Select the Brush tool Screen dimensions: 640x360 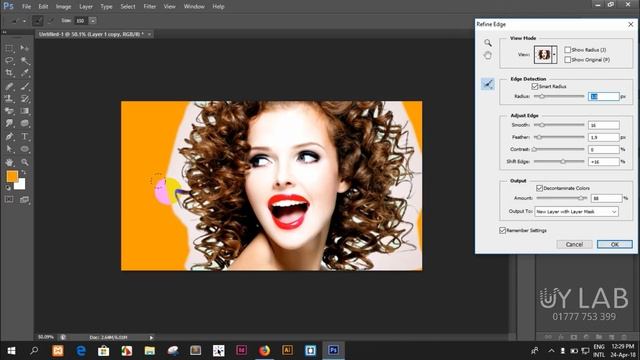pyautogui.click(x=24, y=86)
